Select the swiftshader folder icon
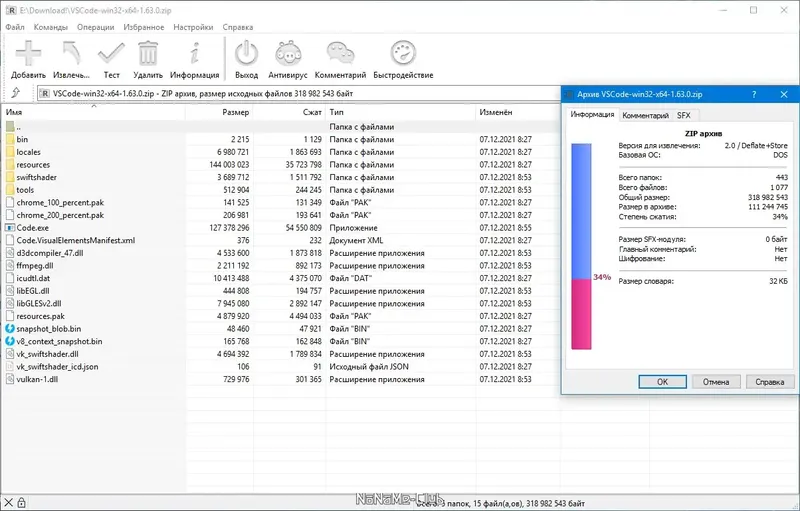The width and height of the screenshot is (800, 511). pos(10,177)
